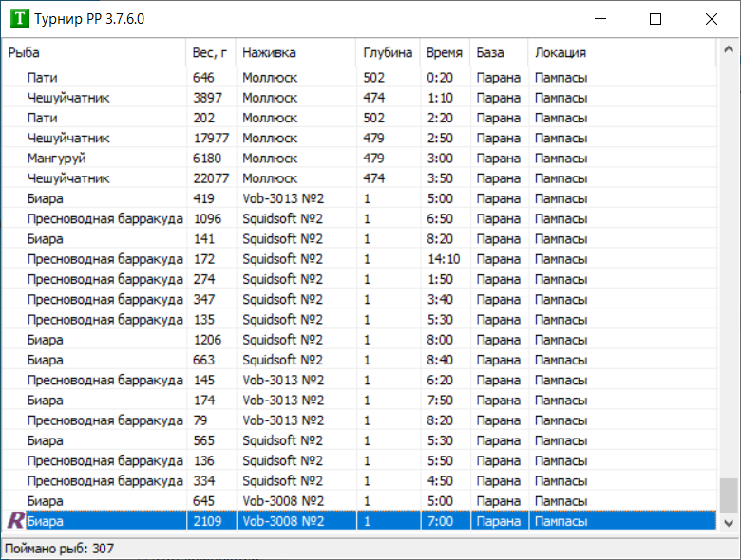
Task: Select Пресноводная барракуда row weighing 334
Action: click(359, 480)
